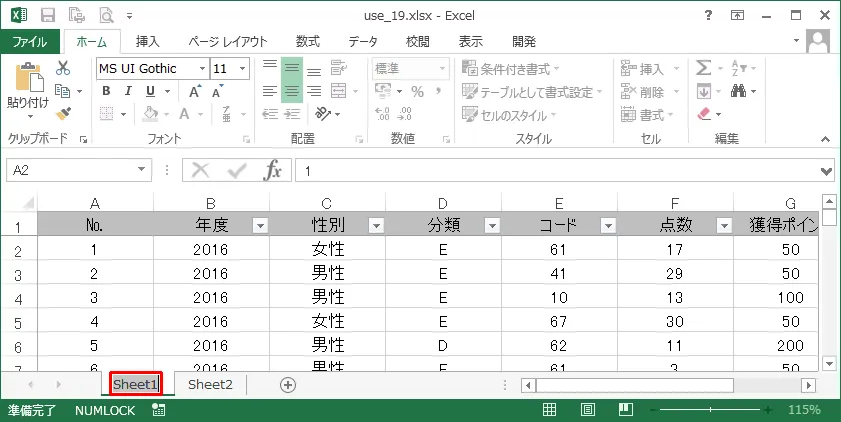Open the 性別 column filter dropdown
The width and height of the screenshot is (841, 422).
tap(377, 226)
